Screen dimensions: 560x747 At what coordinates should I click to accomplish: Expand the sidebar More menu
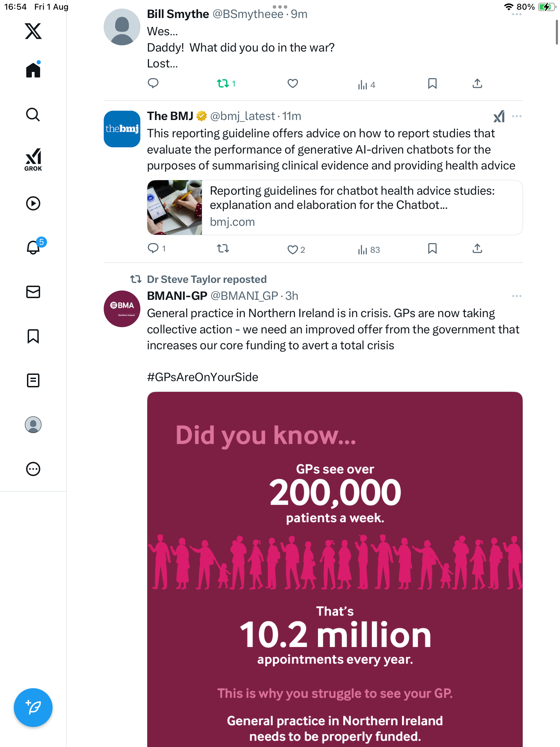pyautogui.click(x=33, y=469)
